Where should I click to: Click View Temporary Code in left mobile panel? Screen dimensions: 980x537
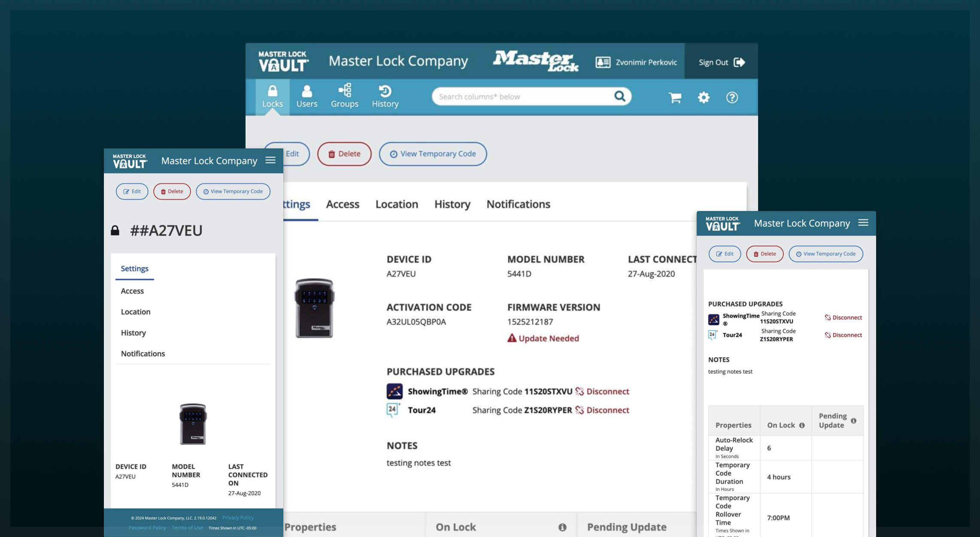coord(233,191)
